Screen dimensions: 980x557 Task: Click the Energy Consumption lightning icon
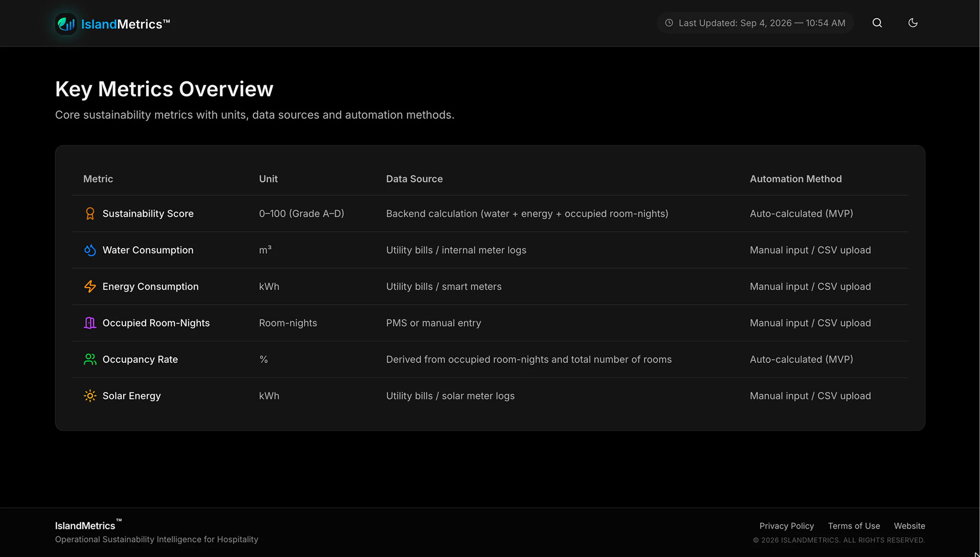click(x=90, y=286)
